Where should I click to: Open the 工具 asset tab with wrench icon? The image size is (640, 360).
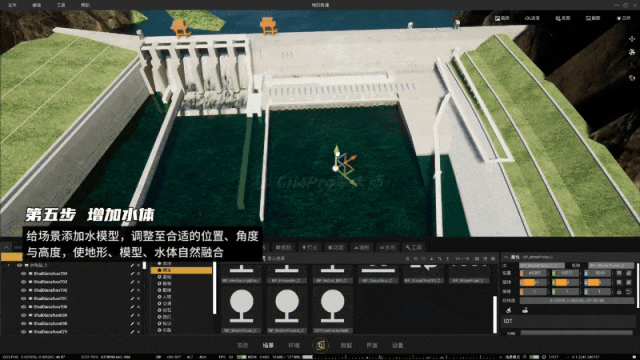point(414,247)
